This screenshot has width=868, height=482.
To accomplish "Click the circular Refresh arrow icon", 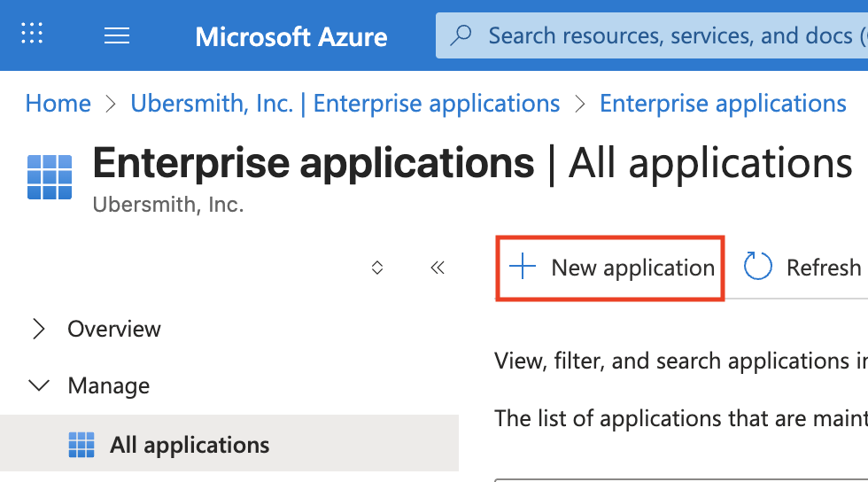I will [758, 267].
